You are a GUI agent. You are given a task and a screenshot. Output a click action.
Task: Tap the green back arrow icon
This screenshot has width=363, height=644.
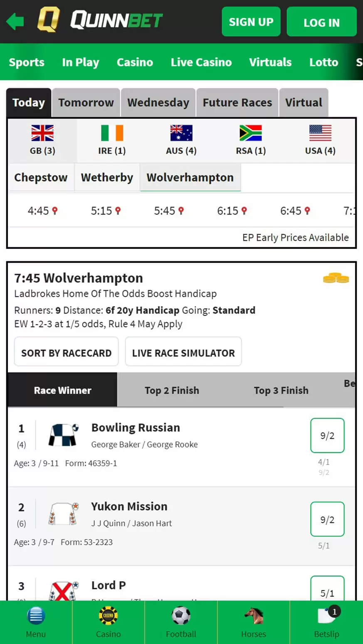coord(15,21)
